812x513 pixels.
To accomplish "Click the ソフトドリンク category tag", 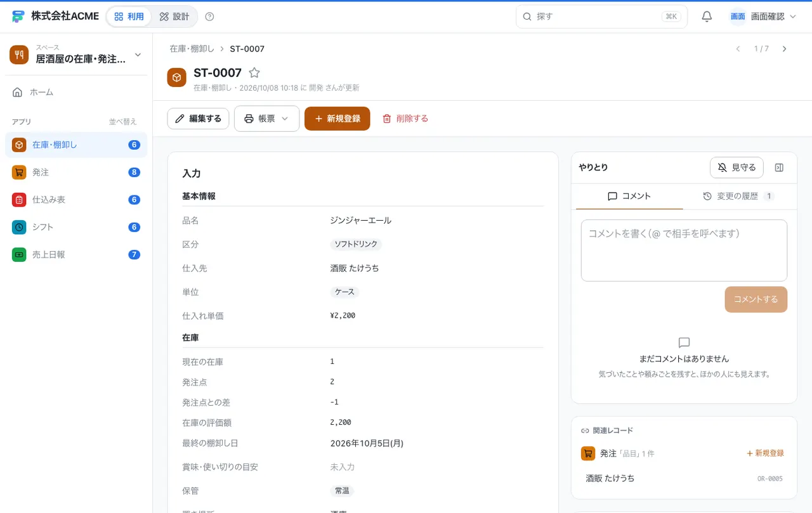I will [356, 244].
